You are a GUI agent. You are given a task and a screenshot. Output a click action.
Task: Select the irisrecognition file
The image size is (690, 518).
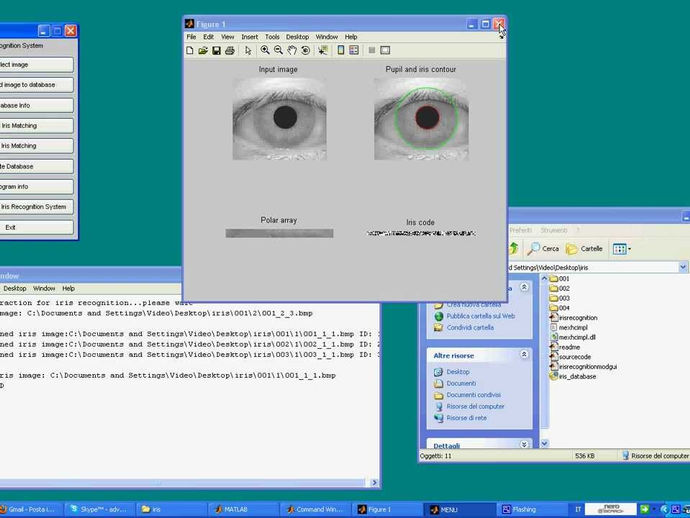(573, 318)
